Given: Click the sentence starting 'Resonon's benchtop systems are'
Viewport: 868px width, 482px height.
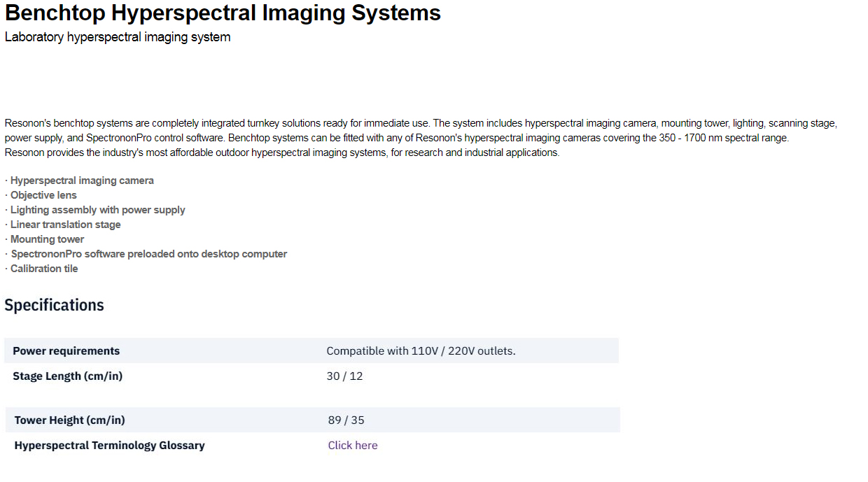Looking at the screenshot, I should (x=421, y=123).
